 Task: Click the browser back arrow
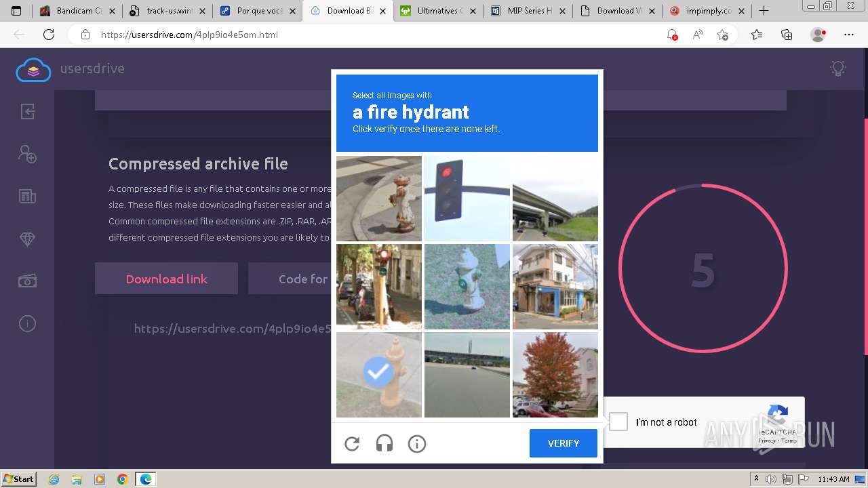[19, 35]
